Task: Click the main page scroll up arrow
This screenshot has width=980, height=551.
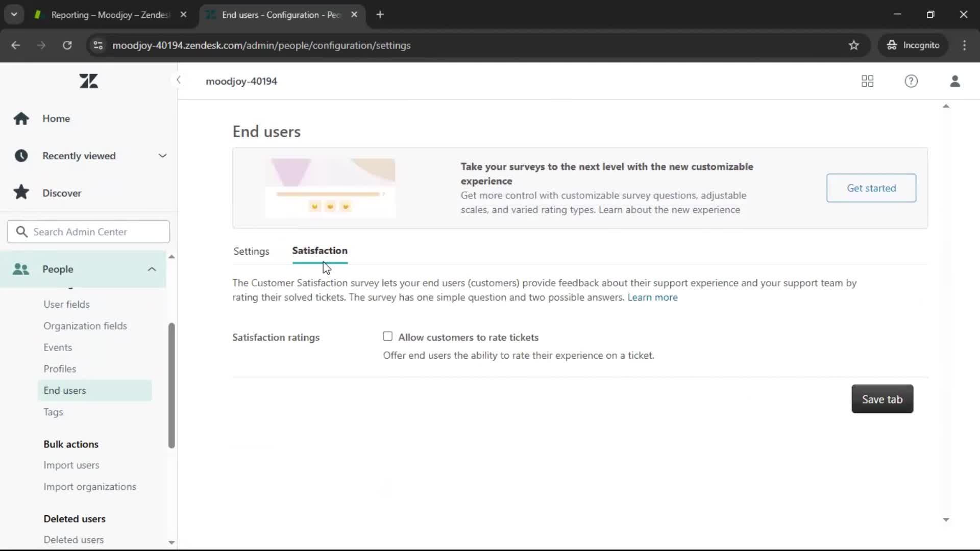Action: (946, 106)
